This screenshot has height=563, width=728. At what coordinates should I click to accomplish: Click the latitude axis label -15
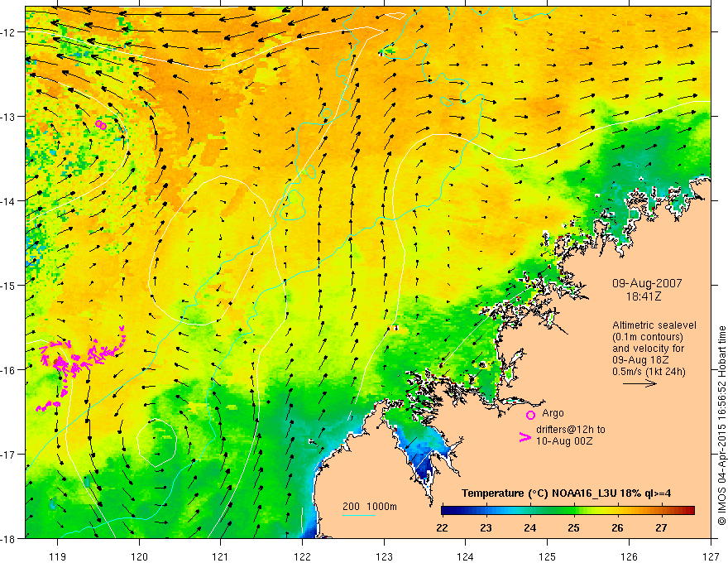pos(8,285)
